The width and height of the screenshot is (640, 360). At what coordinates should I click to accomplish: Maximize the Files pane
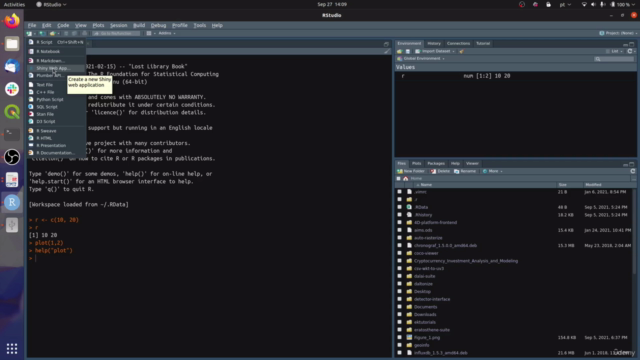click(632, 164)
